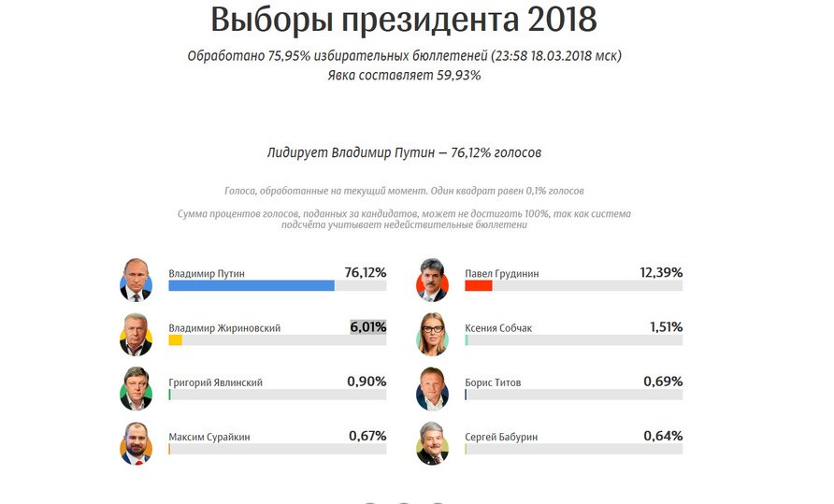This screenshot has height=504, width=834.
Task: Click the yellow Жириновский vote bar
Action: pos(175,340)
